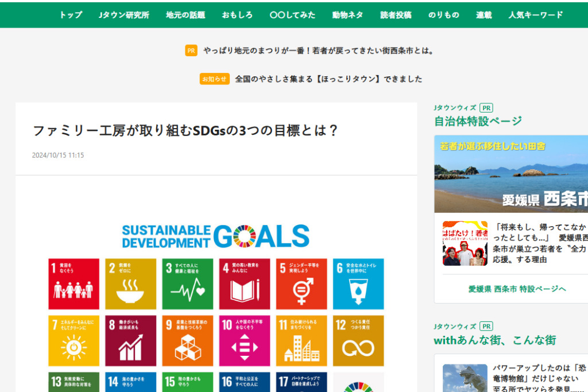Select SDG goal 8 economic growth tile

tap(130, 341)
